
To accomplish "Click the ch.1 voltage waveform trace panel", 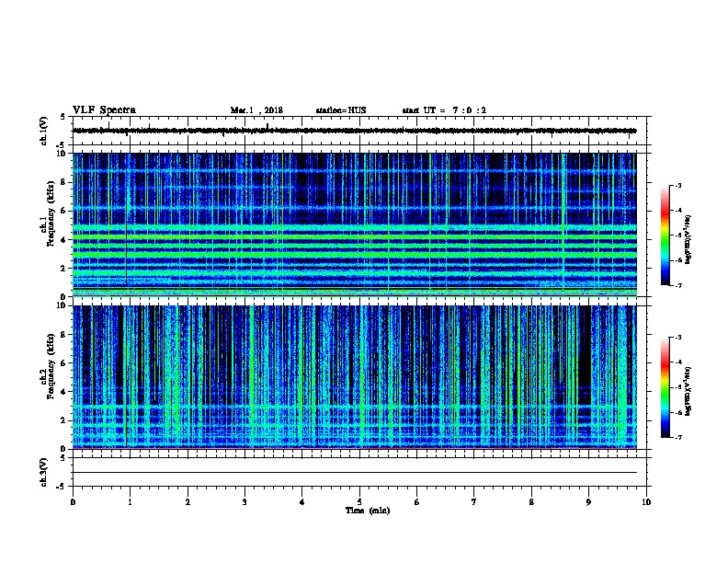I will click(359, 131).
